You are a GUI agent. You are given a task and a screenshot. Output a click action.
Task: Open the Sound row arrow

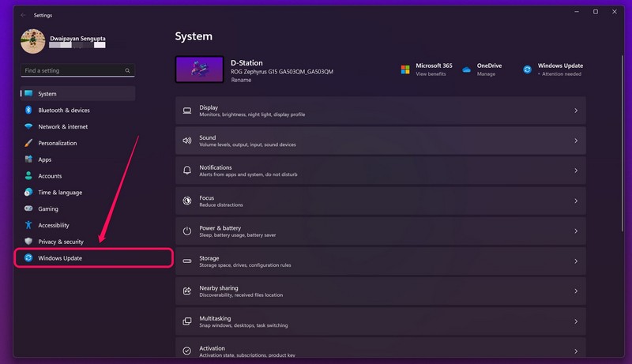tap(576, 141)
